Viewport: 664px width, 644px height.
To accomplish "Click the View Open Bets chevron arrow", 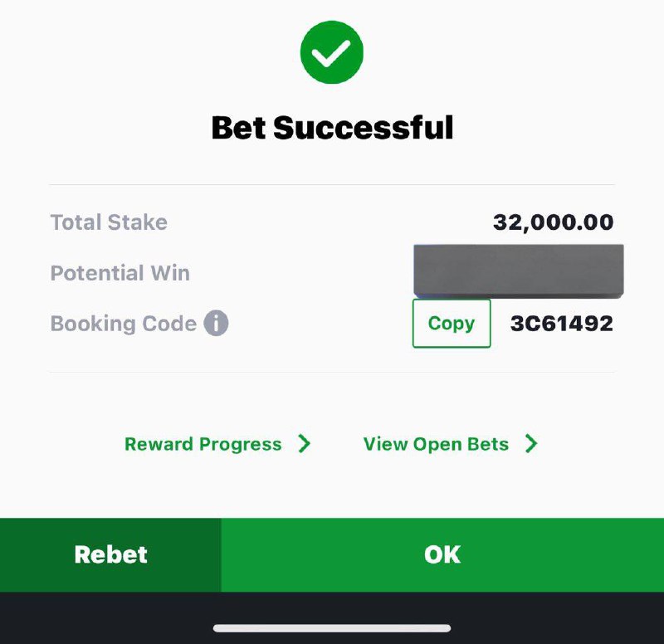I will click(531, 444).
